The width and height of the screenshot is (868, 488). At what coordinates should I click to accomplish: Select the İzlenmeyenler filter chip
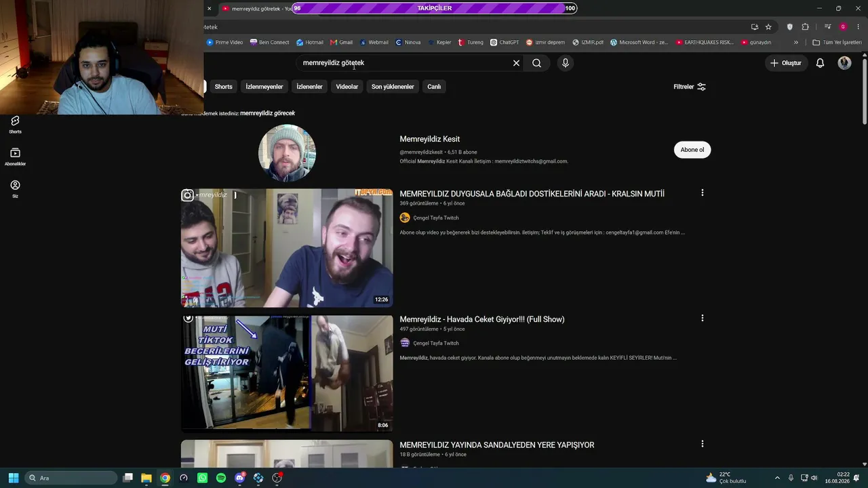[264, 87]
